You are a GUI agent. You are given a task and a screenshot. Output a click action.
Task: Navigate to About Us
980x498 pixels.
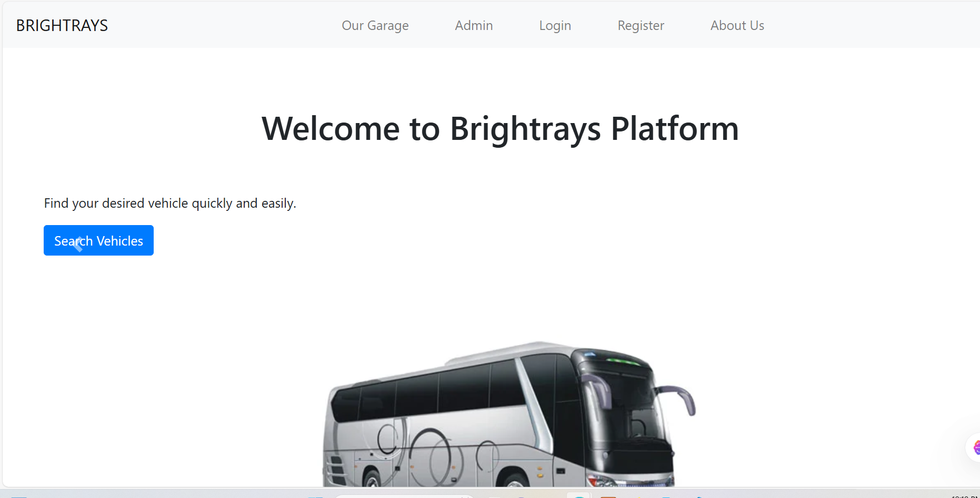click(737, 25)
